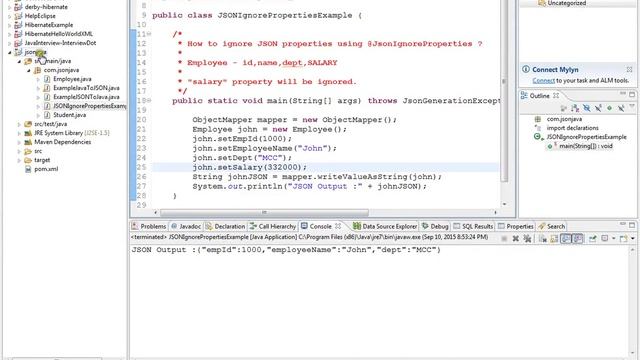This screenshot has height=360, width=640.
Task: Toggle show console on standard output change
Action: coord(566,239)
